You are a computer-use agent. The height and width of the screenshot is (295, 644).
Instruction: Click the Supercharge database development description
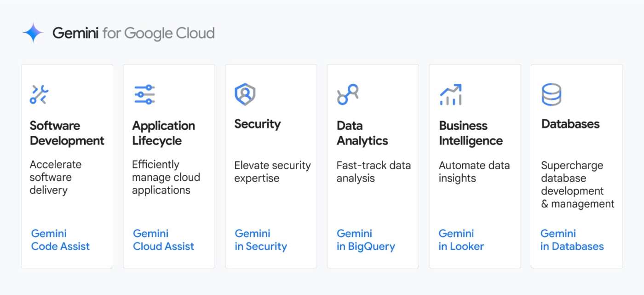point(577,185)
